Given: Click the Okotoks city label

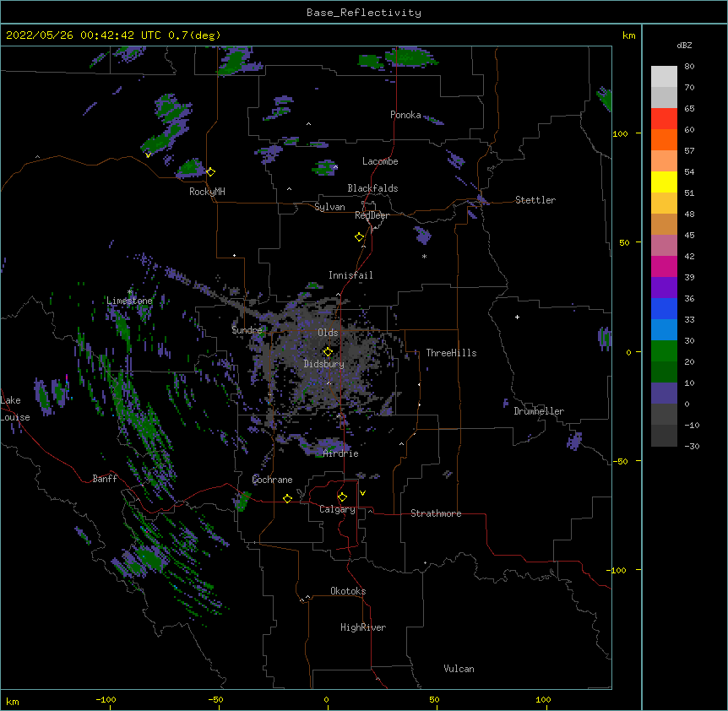Looking at the screenshot, I should tap(348, 591).
